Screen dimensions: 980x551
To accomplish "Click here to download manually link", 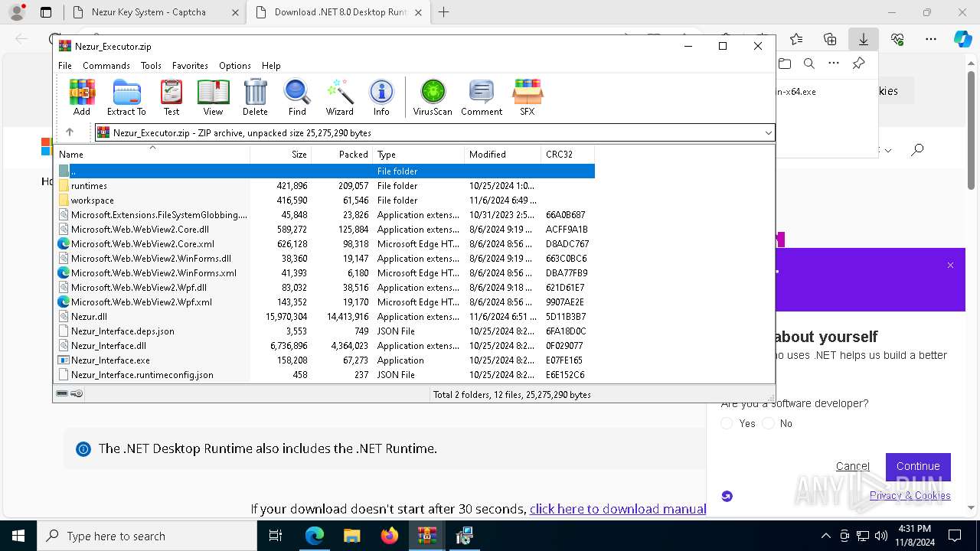I will [x=618, y=509].
